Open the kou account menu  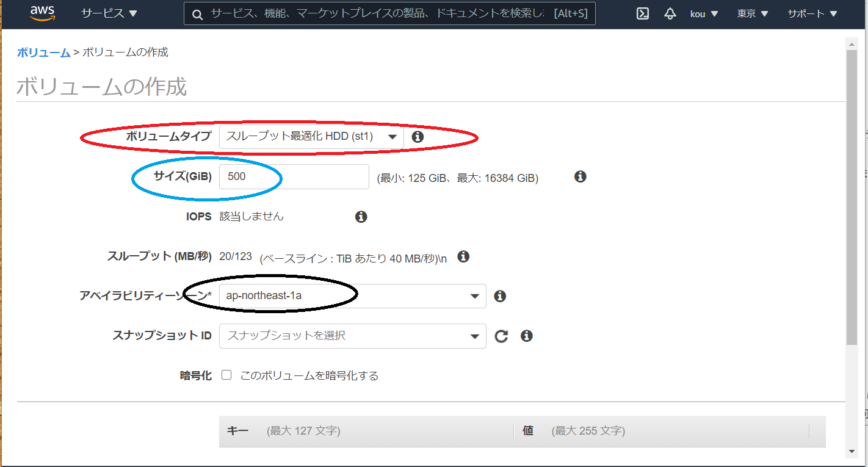tap(704, 13)
